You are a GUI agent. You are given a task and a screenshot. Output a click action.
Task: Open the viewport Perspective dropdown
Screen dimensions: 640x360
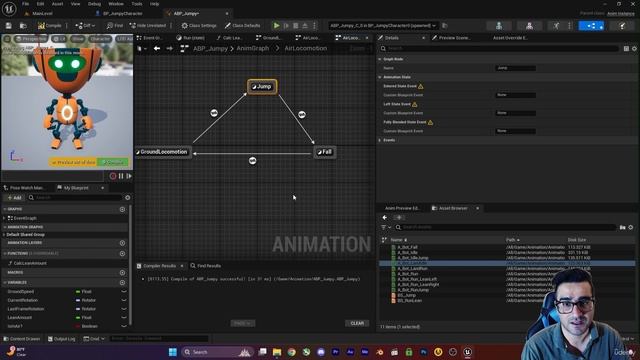coord(31,39)
